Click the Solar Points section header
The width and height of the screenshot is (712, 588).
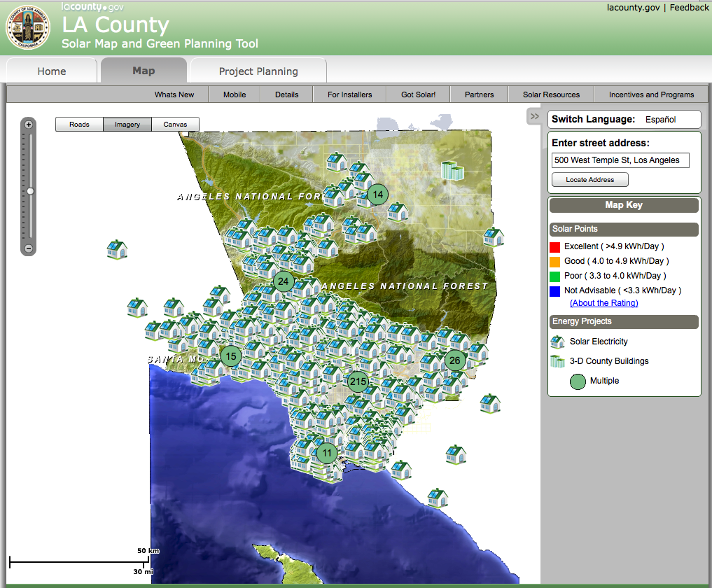[624, 229]
